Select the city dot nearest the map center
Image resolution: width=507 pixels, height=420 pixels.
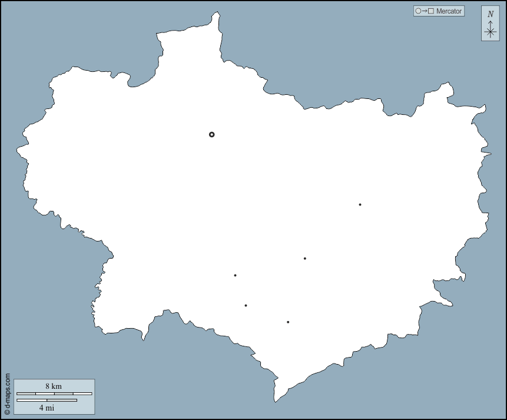[304, 258]
